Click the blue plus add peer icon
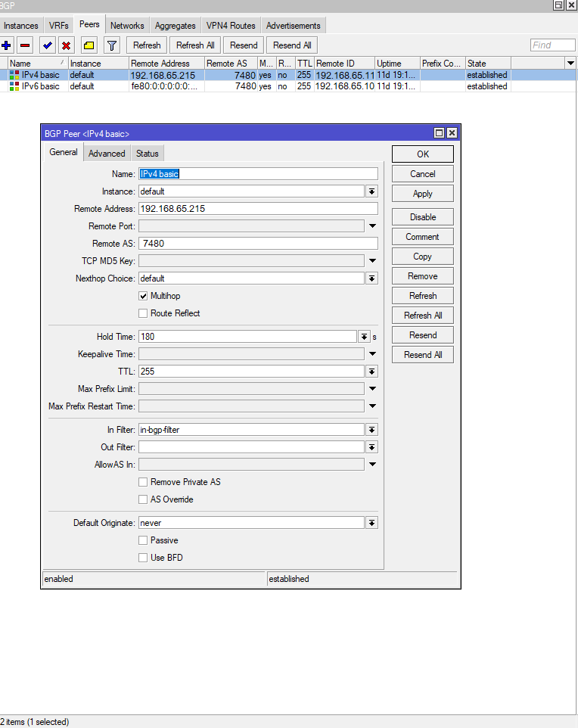The height and width of the screenshot is (728, 578). pyautogui.click(x=7, y=45)
